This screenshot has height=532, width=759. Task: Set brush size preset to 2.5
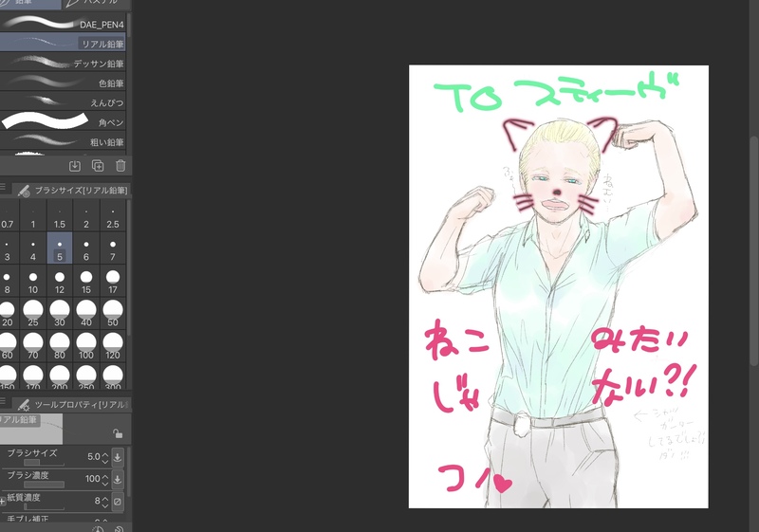(113, 215)
